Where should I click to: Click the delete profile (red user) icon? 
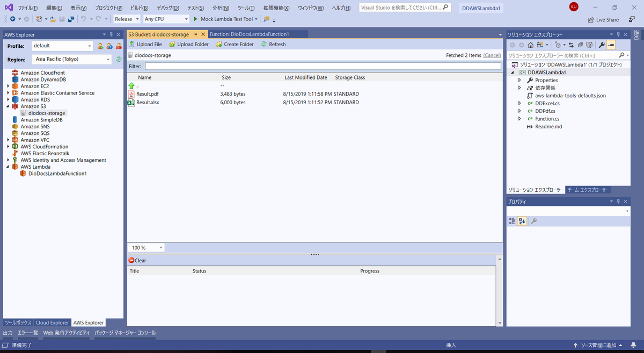click(x=118, y=46)
